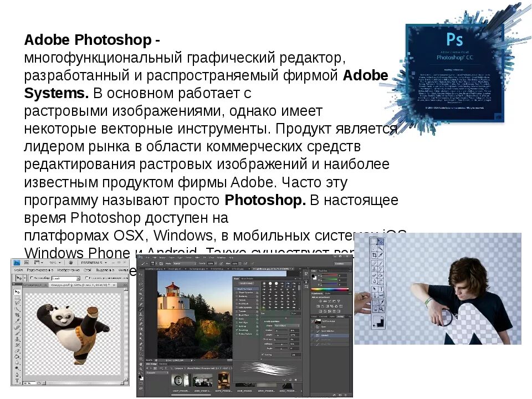The height and width of the screenshot is (399, 532).
Task: Adjust Stiffness slider in Brush panel
Action: click(x=281, y=344)
